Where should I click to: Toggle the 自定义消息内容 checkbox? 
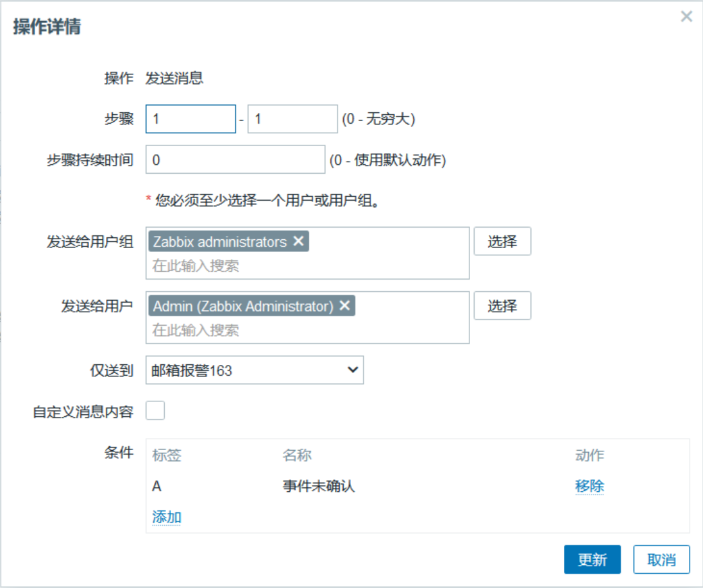click(155, 410)
